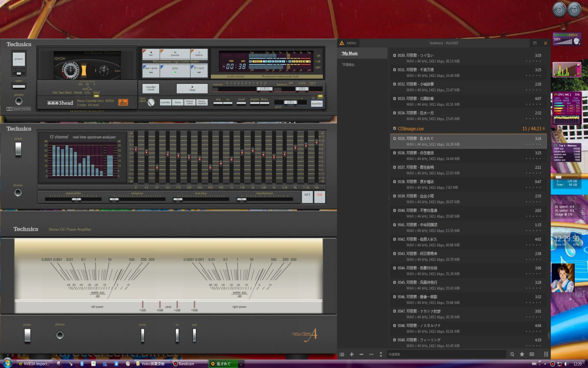Toggle the visual panel switch
The height and width of the screenshot is (368, 588).
pyautogui.click(x=241, y=103)
